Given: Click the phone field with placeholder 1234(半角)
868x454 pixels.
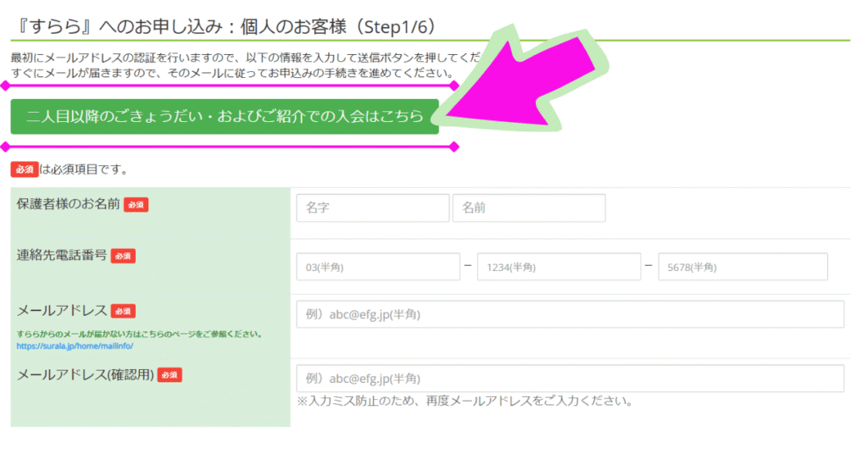Looking at the screenshot, I should [559, 267].
